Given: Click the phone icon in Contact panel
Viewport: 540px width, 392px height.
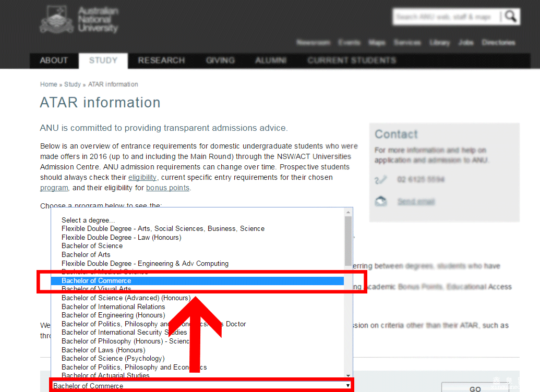Looking at the screenshot, I should (x=381, y=180).
